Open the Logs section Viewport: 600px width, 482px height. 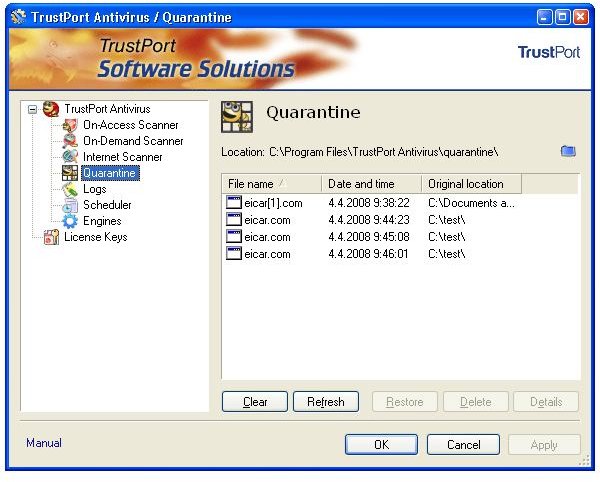point(95,189)
